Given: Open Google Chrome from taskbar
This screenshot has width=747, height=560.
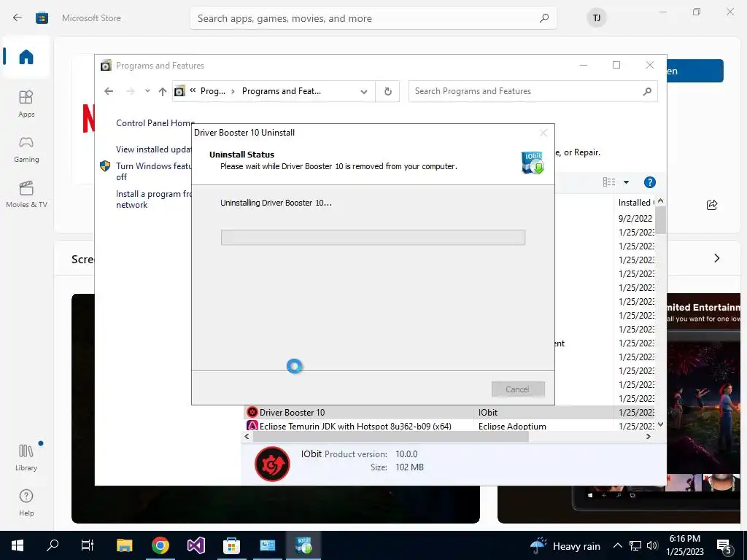Looking at the screenshot, I should 160,545.
